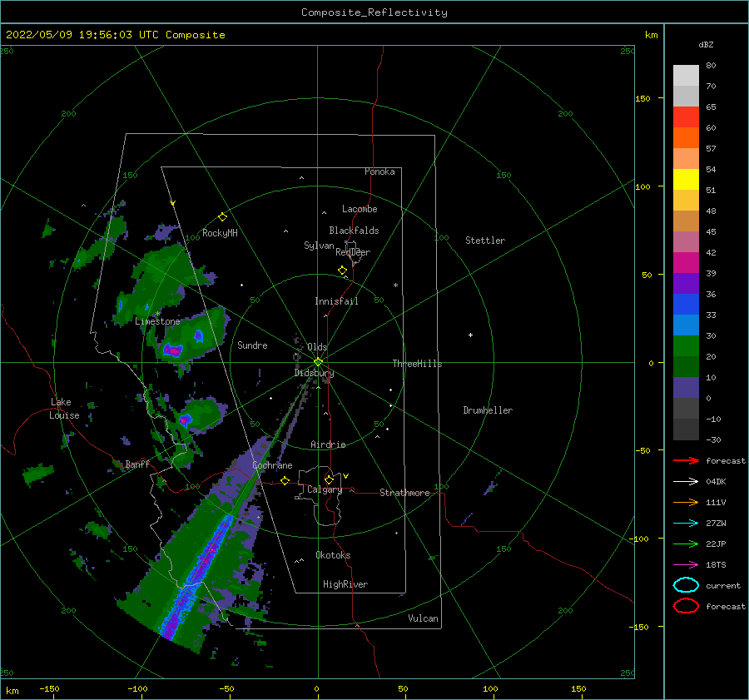Click the RockyMH label
The image size is (749, 700).
point(220,233)
